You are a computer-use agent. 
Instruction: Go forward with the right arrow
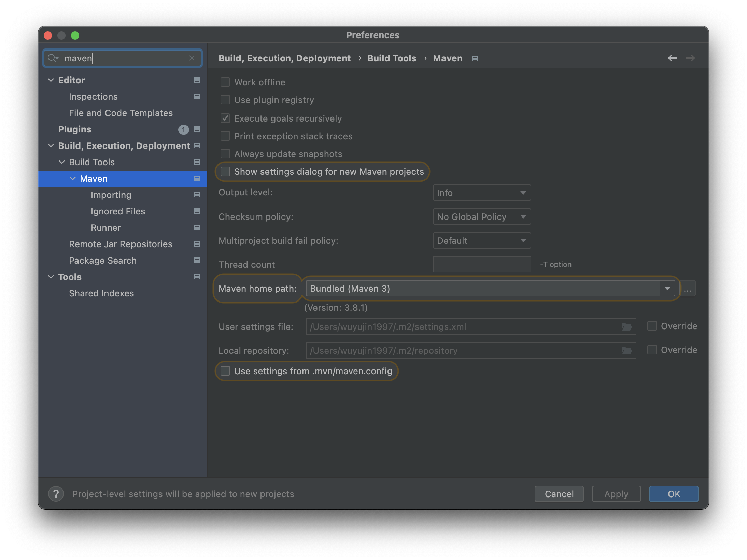(x=690, y=58)
